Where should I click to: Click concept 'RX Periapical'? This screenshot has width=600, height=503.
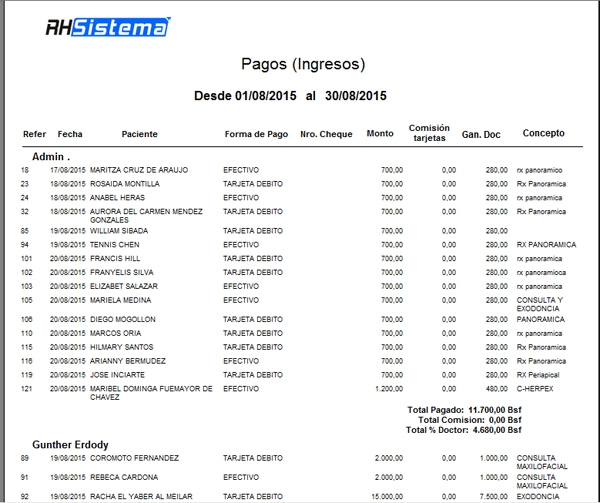(x=538, y=375)
